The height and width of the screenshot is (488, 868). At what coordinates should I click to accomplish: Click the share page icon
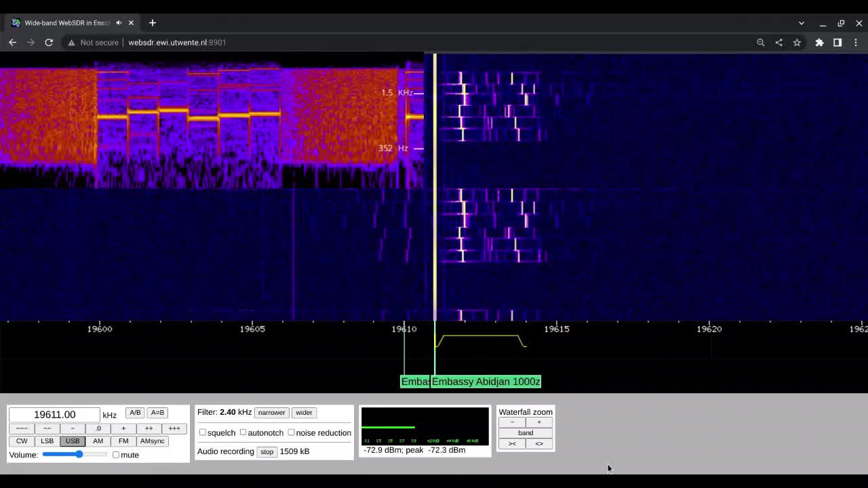[x=778, y=42]
